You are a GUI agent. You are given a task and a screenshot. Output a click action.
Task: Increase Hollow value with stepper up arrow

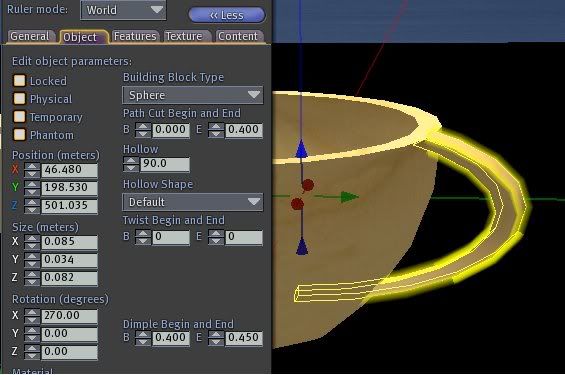click(x=131, y=161)
